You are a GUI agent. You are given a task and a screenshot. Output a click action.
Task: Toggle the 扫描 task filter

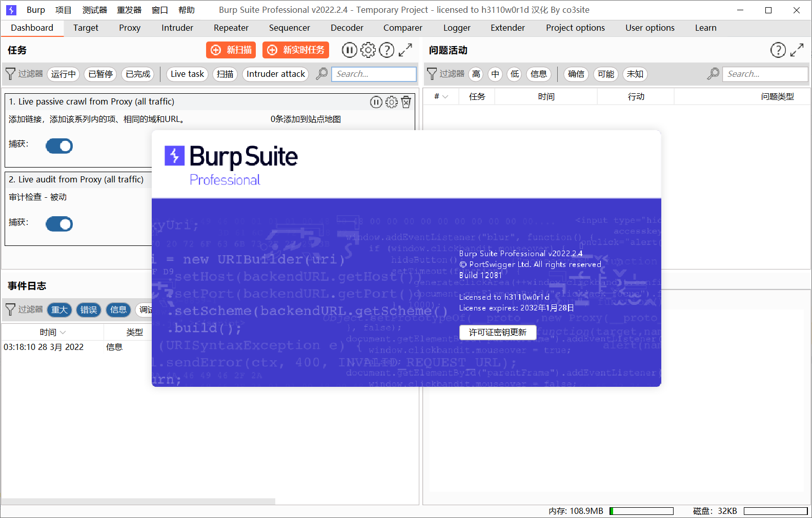click(x=225, y=74)
